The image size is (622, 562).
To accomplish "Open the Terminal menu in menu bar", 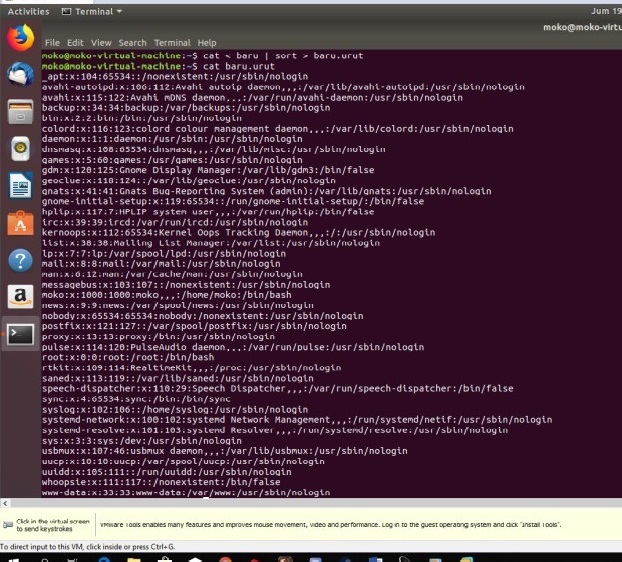I will pyautogui.click(x=172, y=43).
